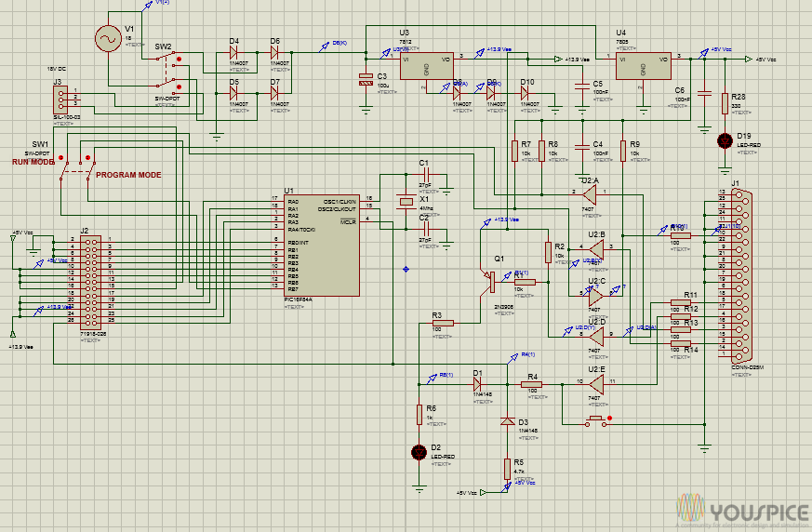Screen dimensions: 812x532
Task: Select diode D4 in the bridge rectifier
Action: (x=233, y=52)
